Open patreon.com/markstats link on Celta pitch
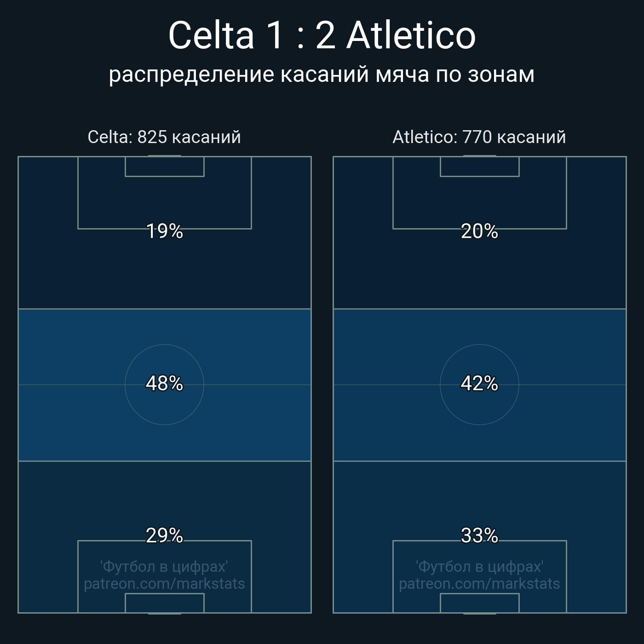Screen dimensions: 644x644 (x=164, y=584)
